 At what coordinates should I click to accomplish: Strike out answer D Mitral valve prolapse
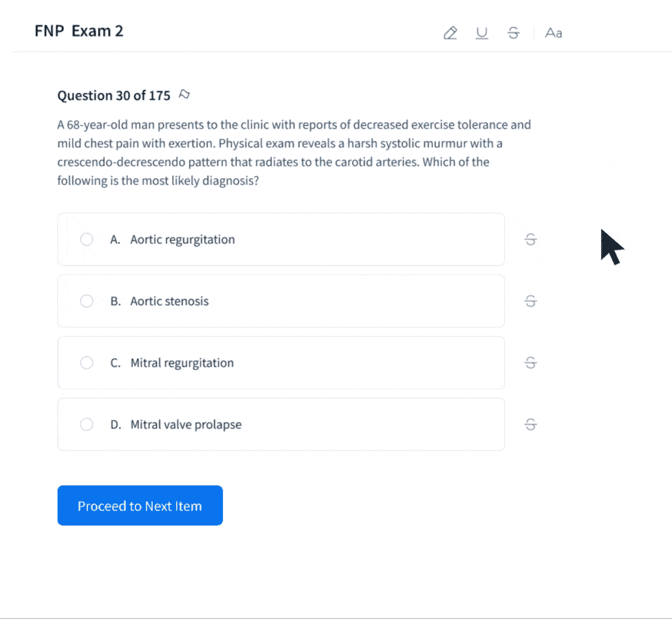530,424
